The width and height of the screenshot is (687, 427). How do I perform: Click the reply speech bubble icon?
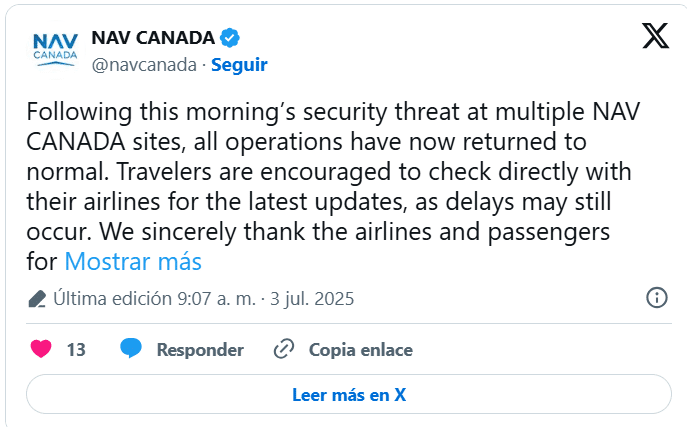pyautogui.click(x=130, y=349)
